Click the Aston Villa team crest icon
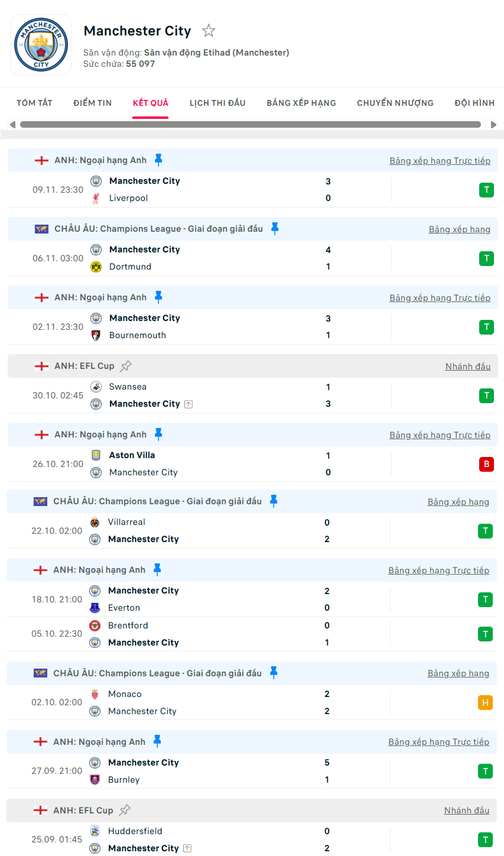 (x=96, y=455)
